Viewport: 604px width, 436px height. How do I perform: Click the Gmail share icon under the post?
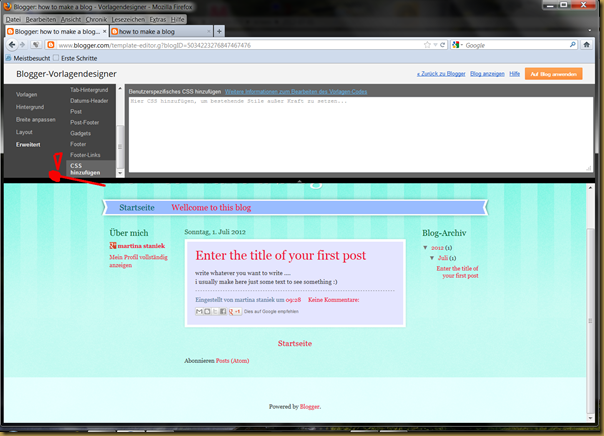tap(199, 311)
